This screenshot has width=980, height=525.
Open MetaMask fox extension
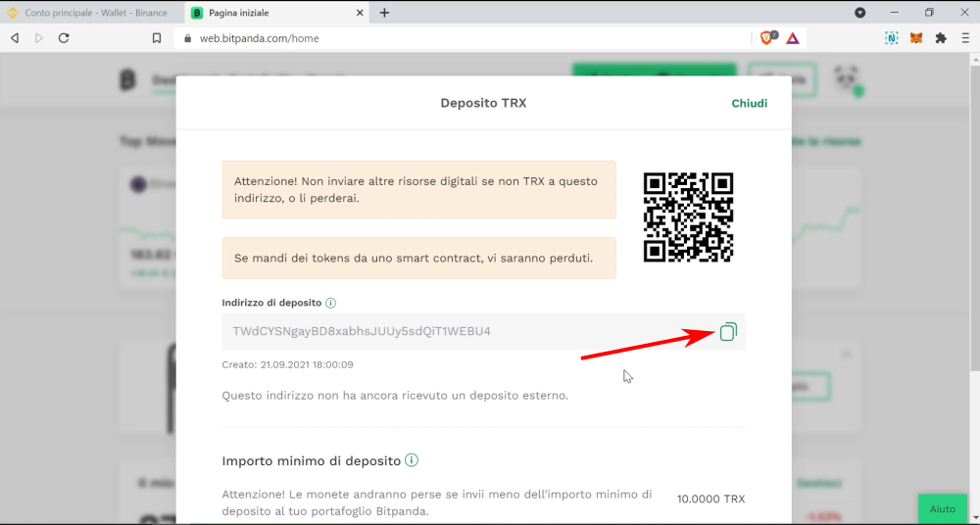pos(915,38)
